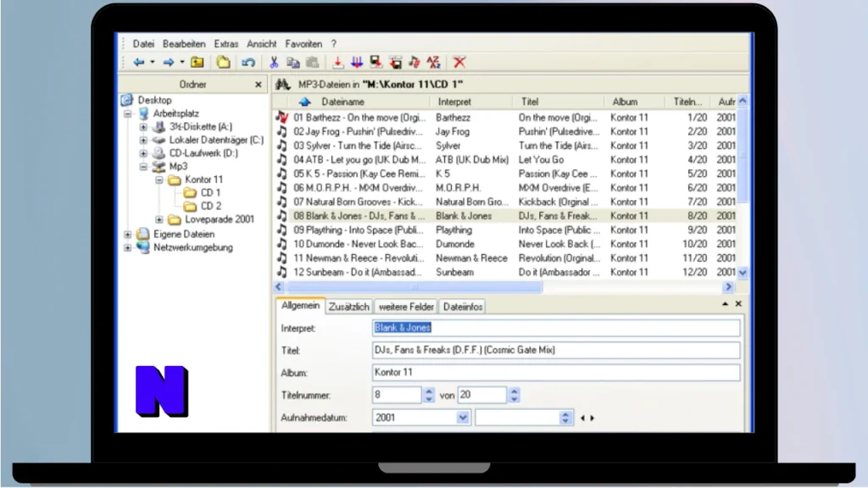Open the Favoriten menu

click(x=303, y=44)
